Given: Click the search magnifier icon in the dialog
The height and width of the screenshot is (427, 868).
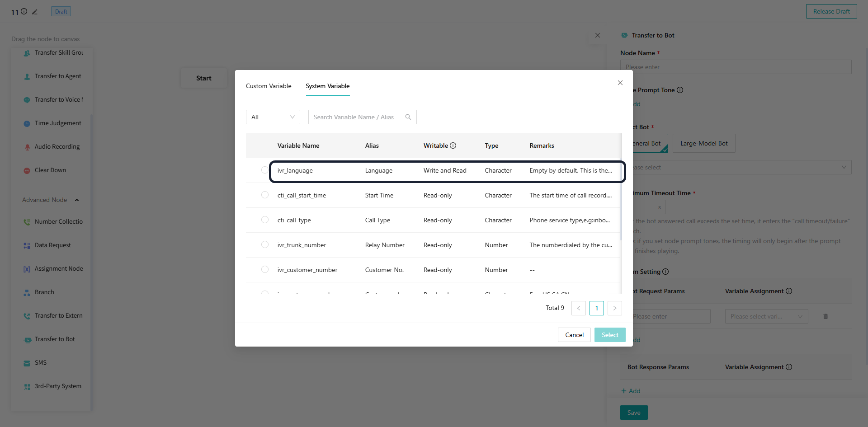Looking at the screenshot, I should click(408, 117).
